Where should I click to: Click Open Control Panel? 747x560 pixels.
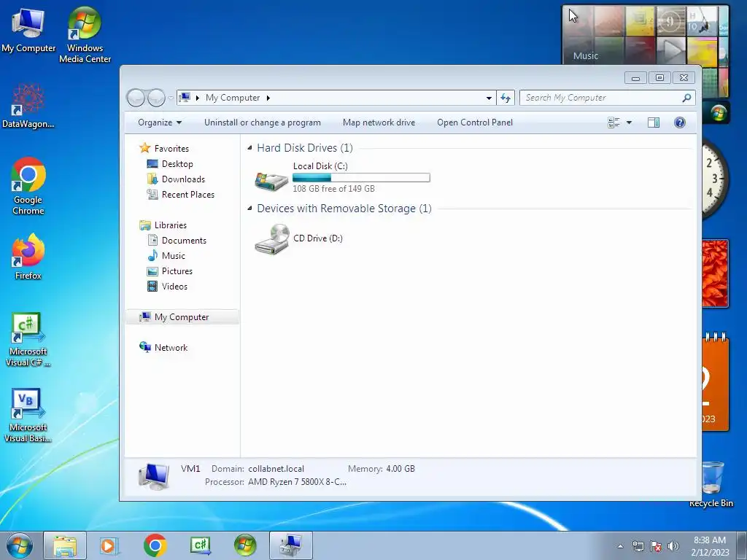click(475, 122)
